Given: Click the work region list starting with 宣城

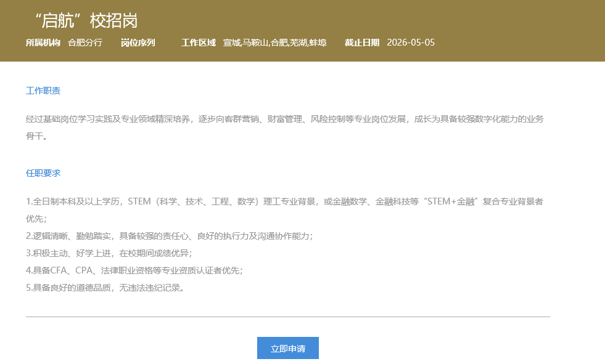Looking at the screenshot, I should pyautogui.click(x=274, y=43).
